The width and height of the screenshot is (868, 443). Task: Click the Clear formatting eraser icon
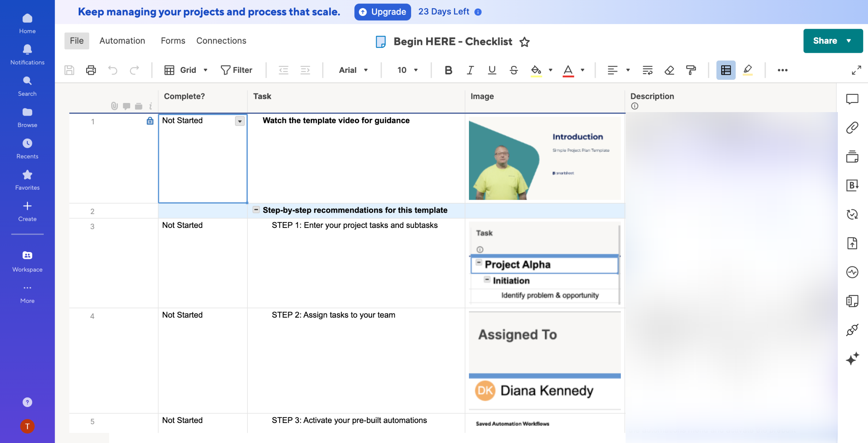pyautogui.click(x=669, y=70)
